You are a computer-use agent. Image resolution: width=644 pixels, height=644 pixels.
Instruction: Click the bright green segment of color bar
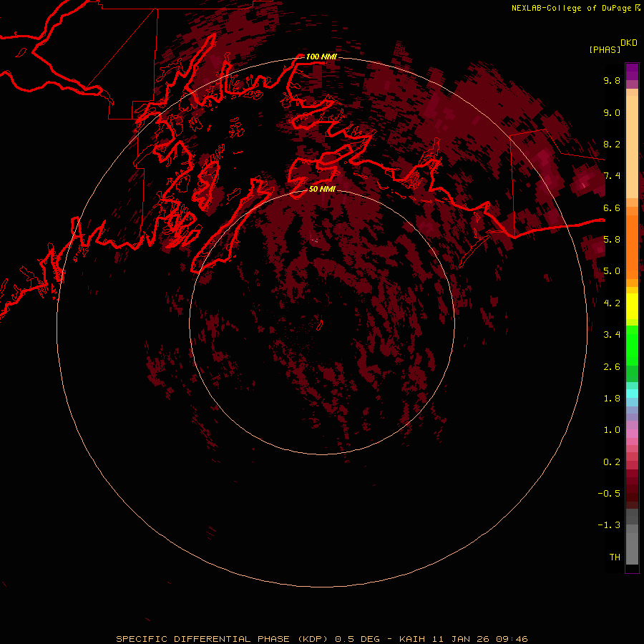click(x=632, y=346)
